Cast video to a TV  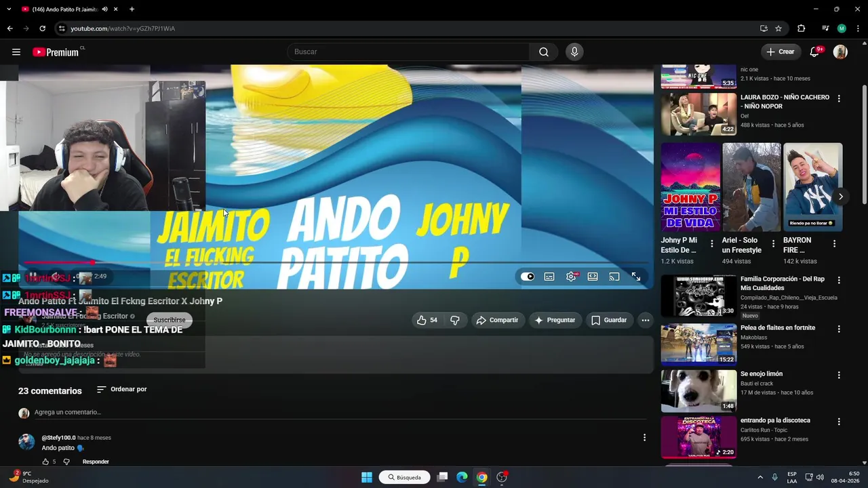[614, 277]
